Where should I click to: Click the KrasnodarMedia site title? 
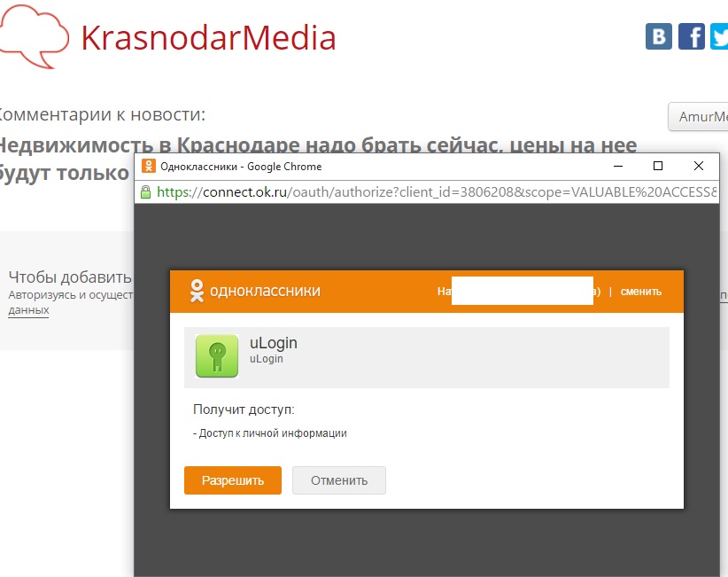(x=208, y=38)
